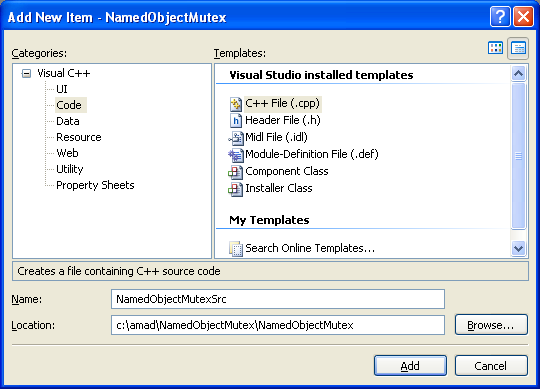
Task: Click the templates list scroll up arrow
Action: click(518, 73)
